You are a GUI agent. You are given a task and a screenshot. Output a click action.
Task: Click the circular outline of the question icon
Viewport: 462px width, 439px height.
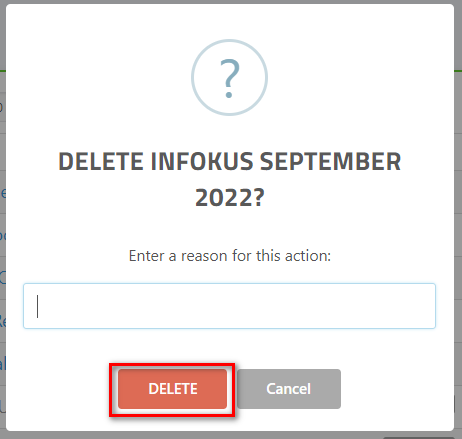coord(230,41)
